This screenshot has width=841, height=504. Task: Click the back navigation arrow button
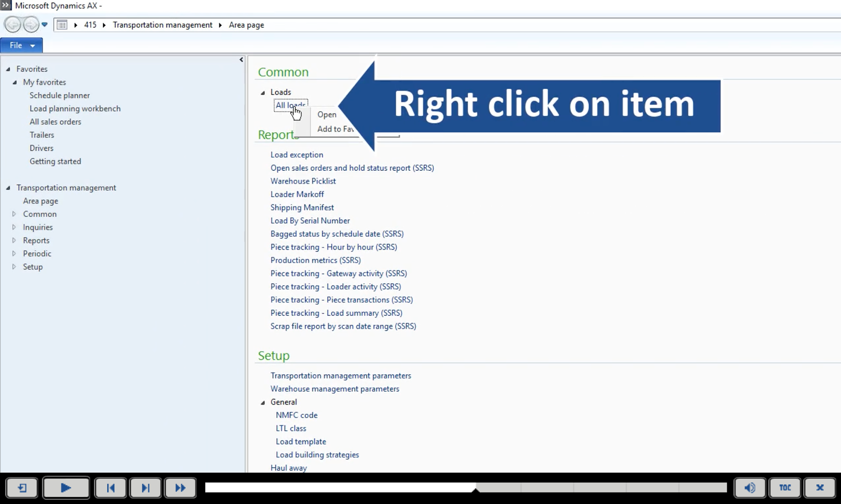pyautogui.click(x=13, y=25)
